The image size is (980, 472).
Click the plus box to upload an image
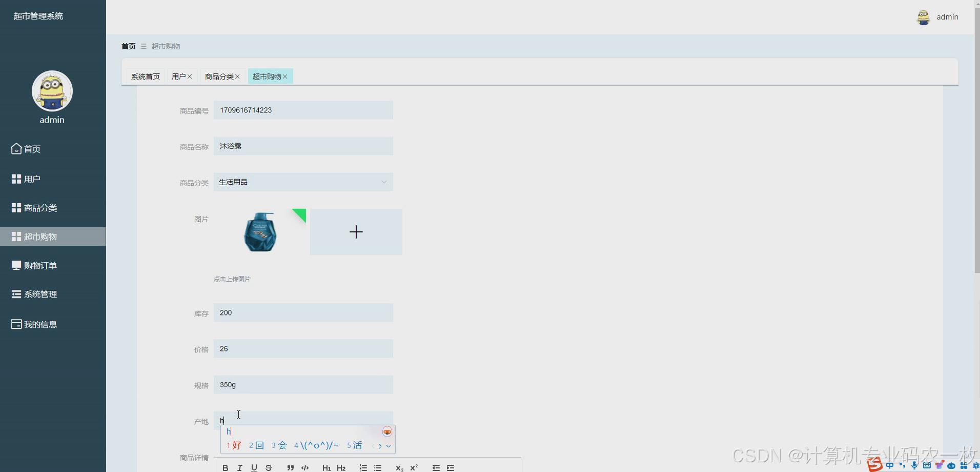[x=356, y=232]
